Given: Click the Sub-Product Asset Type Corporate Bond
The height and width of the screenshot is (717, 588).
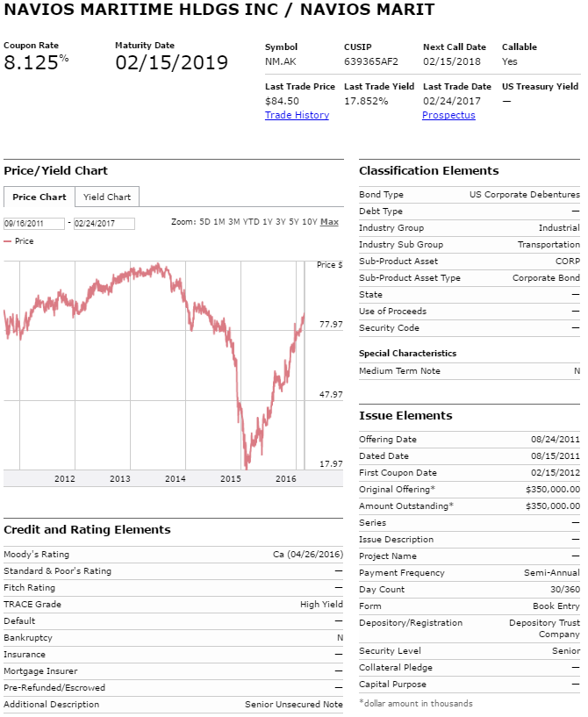Looking at the screenshot, I should 546,278.
